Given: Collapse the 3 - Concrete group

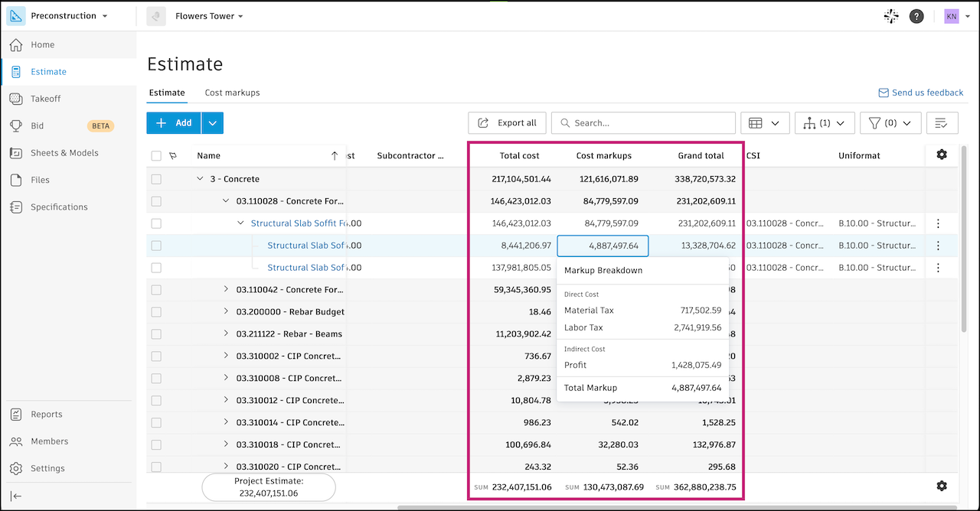Looking at the screenshot, I should (201, 179).
